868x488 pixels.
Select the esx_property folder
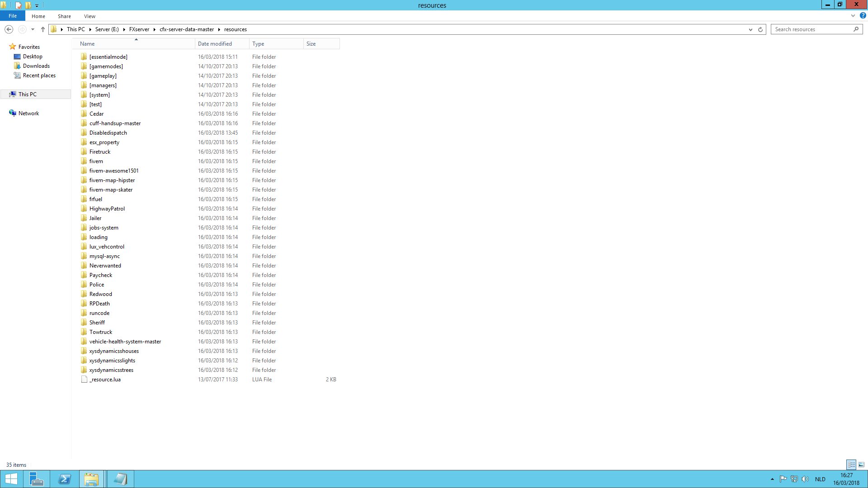coord(104,142)
